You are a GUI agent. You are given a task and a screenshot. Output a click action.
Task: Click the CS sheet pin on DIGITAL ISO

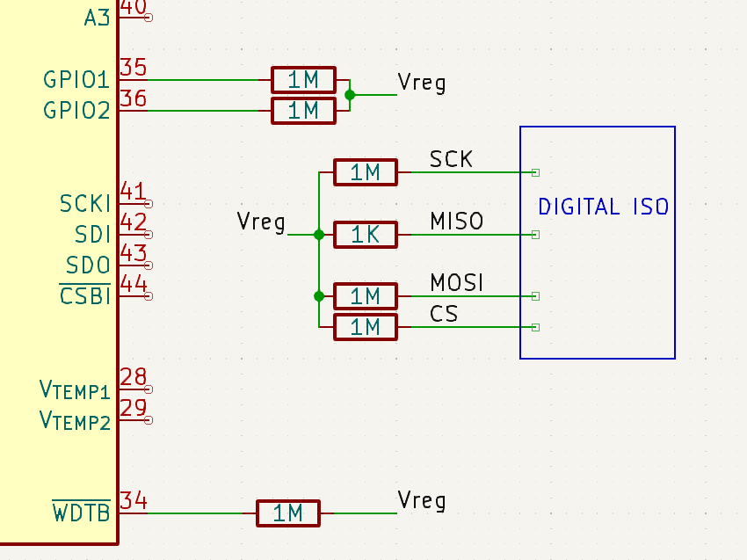pyautogui.click(x=535, y=327)
